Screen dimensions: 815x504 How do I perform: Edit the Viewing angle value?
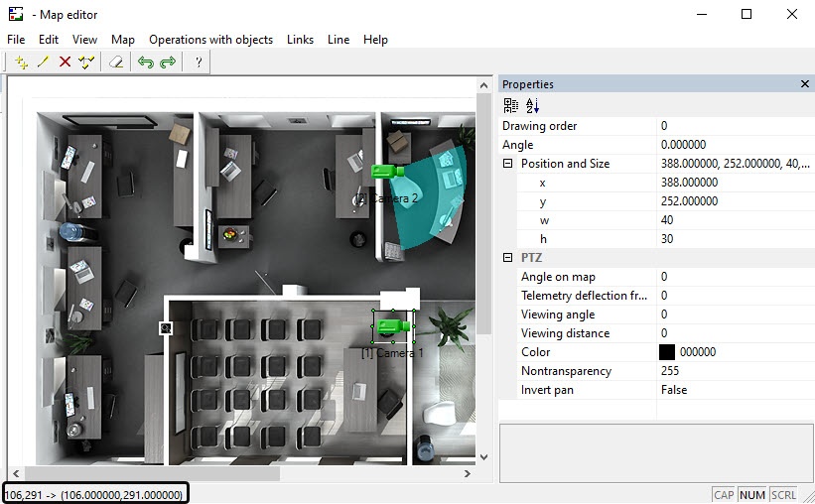click(736, 315)
